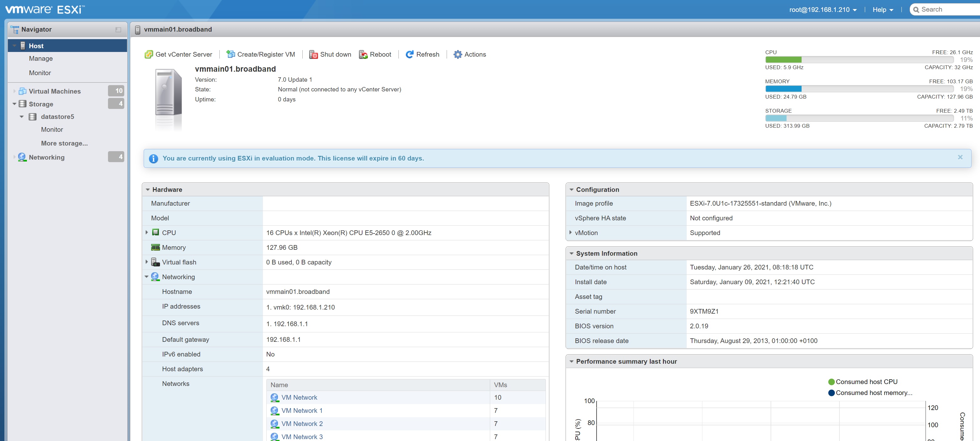Expand the CPU hardware row
Screen dimensions: 980x441
[147, 233]
